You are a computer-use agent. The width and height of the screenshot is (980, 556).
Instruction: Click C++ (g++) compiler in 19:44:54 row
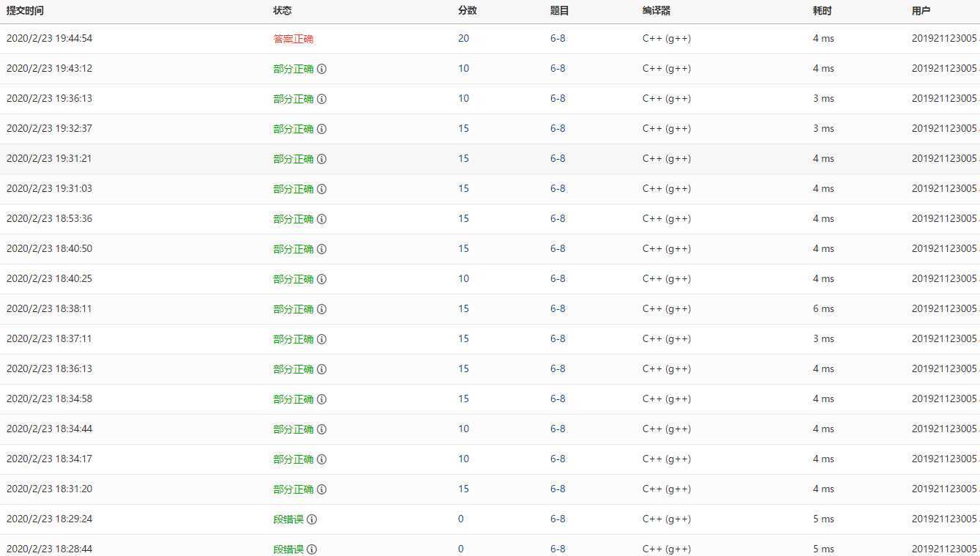[x=667, y=38]
